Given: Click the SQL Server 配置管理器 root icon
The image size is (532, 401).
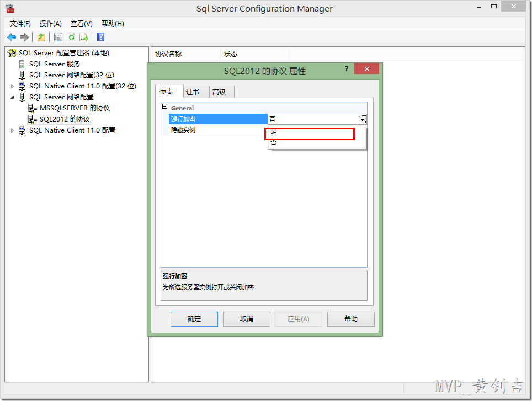Looking at the screenshot, I should [12, 53].
